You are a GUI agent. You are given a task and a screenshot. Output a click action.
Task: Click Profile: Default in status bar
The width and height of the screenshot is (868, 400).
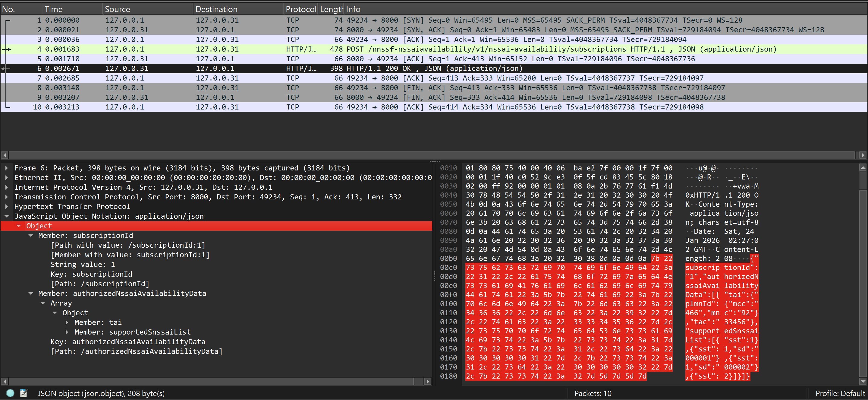point(840,393)
